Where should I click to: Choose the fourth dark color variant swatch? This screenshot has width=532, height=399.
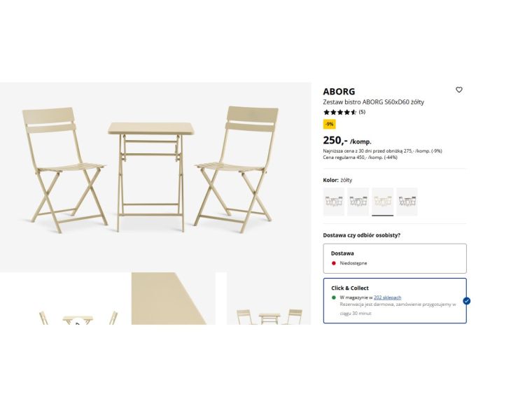407,202
